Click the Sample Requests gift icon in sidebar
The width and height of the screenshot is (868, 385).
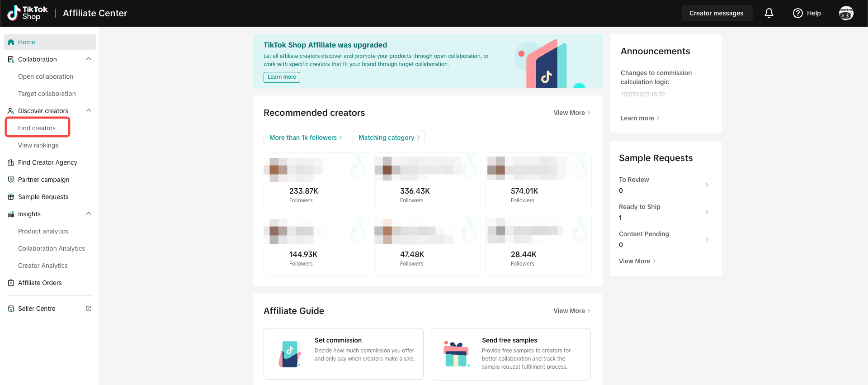pos(11,197)
